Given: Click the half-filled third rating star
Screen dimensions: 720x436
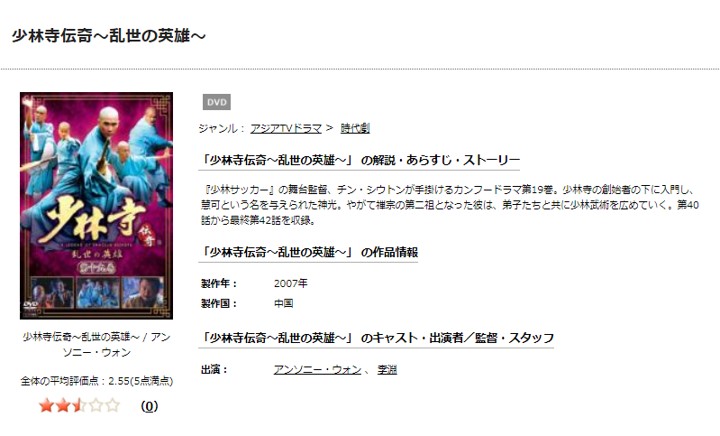Looking at the screenshot, I should 79,405.
